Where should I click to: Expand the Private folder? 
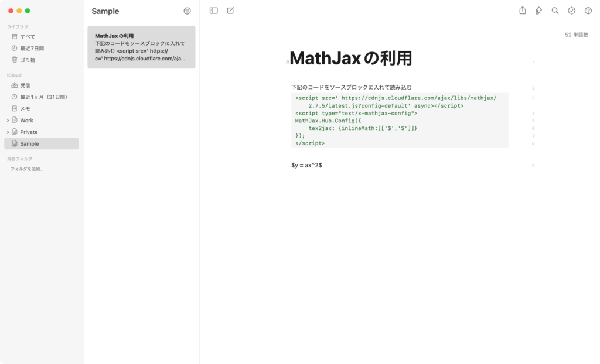tap(8, 132)
